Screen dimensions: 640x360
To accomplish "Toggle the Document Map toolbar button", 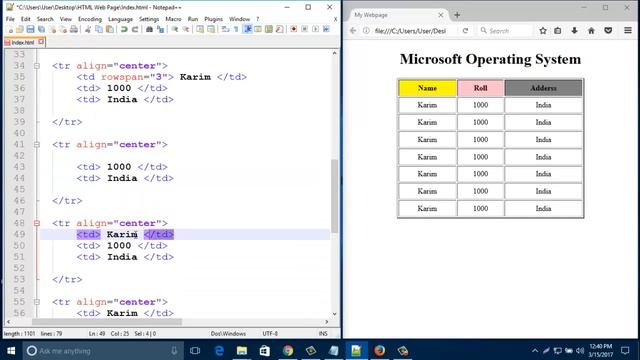I will click(269, 29).
